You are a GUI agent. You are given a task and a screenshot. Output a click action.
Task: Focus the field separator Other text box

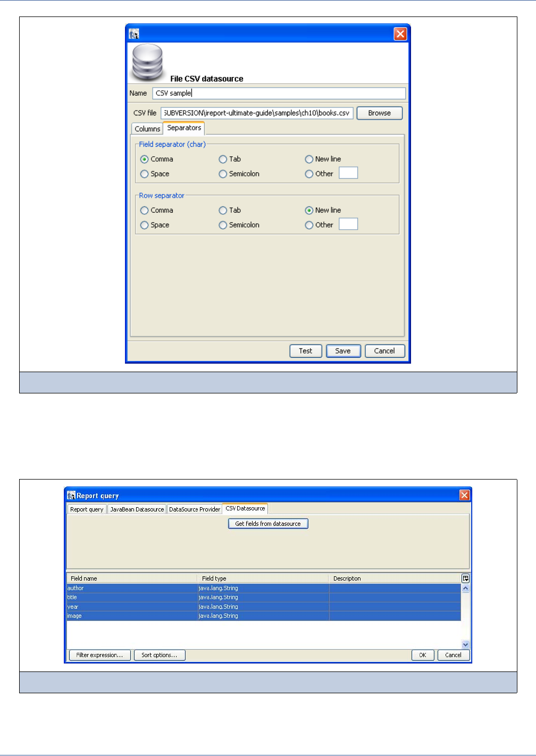(348, 173)
